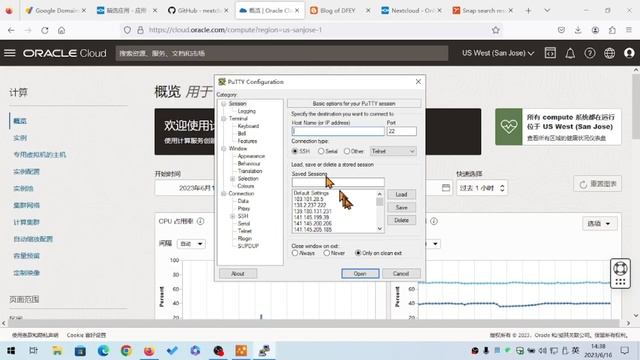This screenshot has height=360, width=640.
Task: Open the options dropdown on right chart
Action: 599,223
